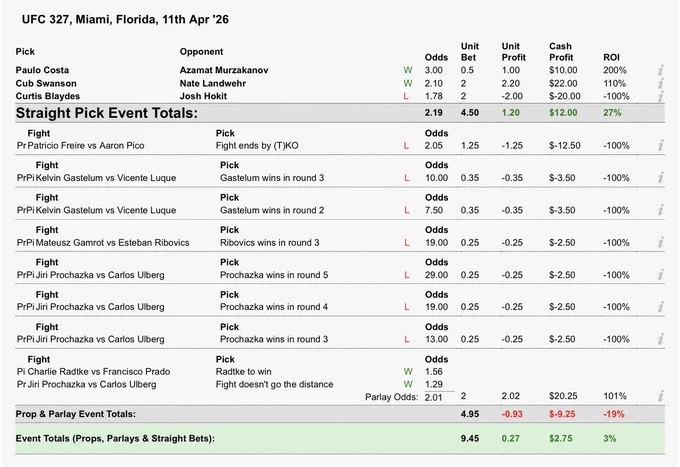Click the ROI column header

click(611, 57)
